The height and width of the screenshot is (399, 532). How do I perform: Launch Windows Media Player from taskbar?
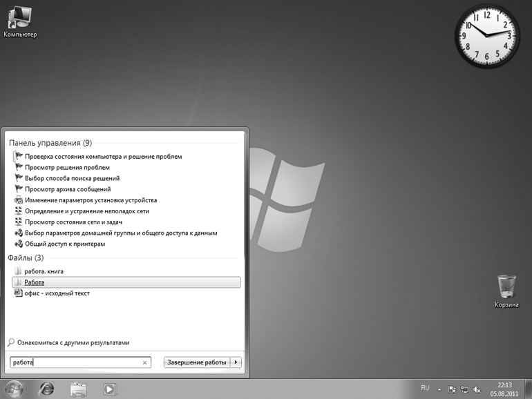(109, 389)
